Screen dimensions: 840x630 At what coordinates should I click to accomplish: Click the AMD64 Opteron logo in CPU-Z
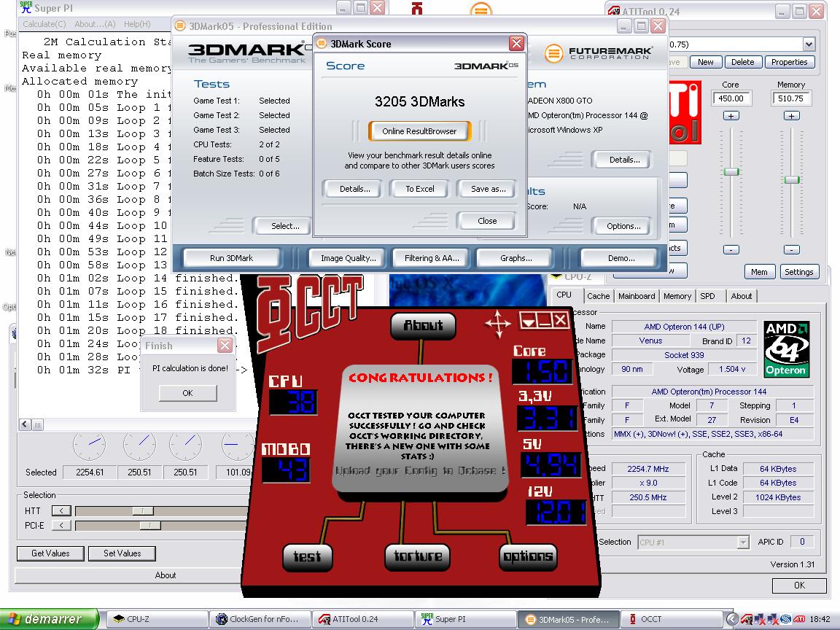tap(787, 350)
